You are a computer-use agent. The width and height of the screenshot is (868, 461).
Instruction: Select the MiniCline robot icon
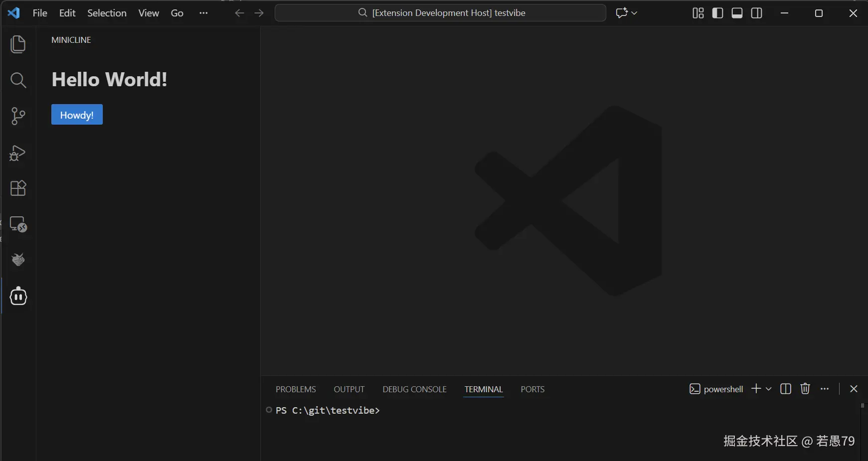tap(18, 296)
